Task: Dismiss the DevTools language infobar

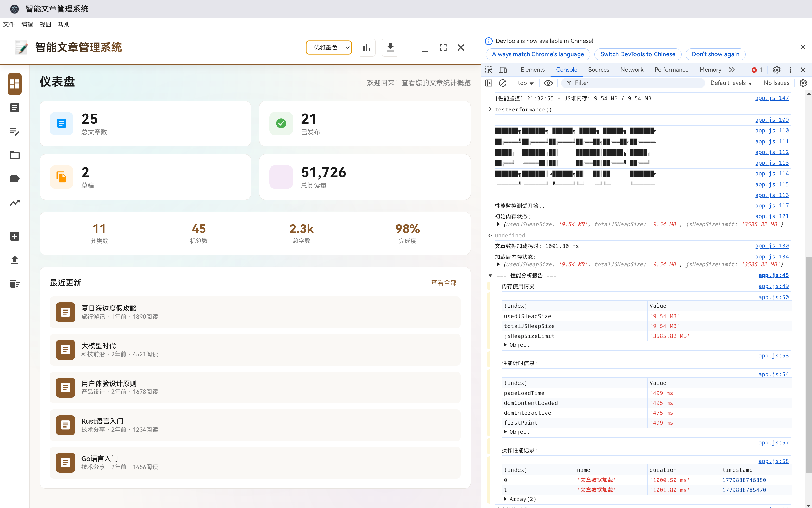Action: pos(803,47)
